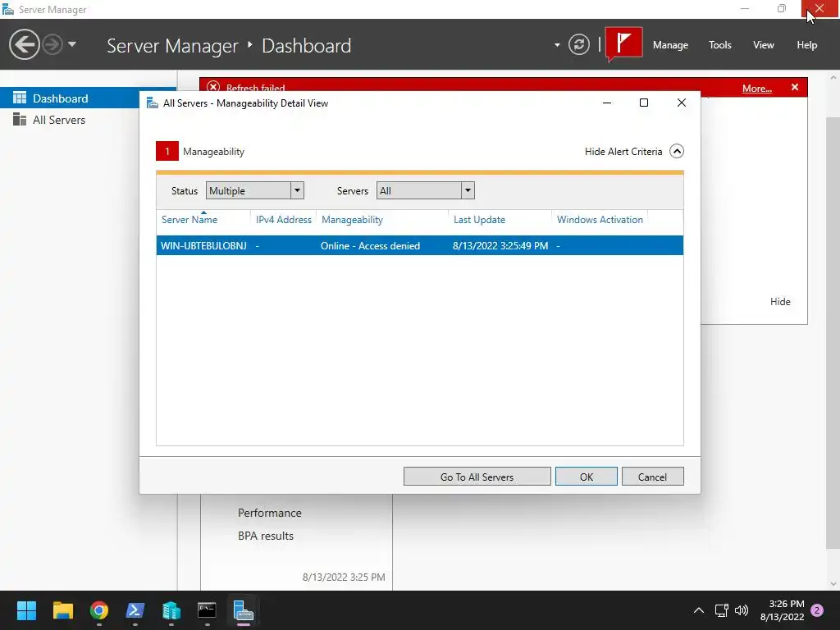
Task: Click BPA results in dashboard tile
Action: (266, 536)
